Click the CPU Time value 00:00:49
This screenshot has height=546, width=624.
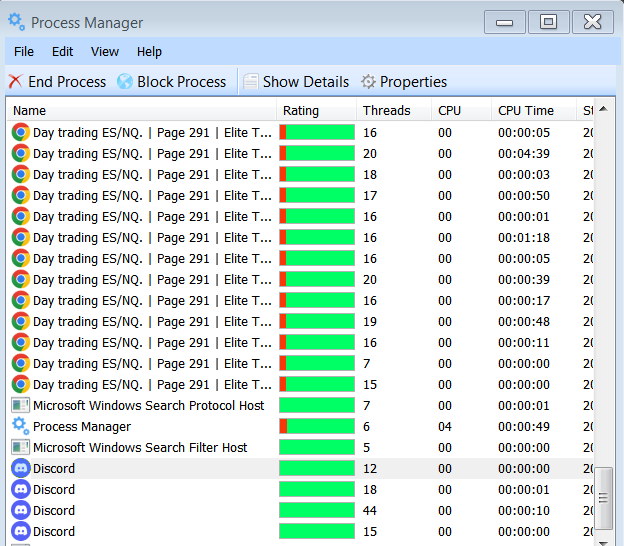(x=524, y=427)
